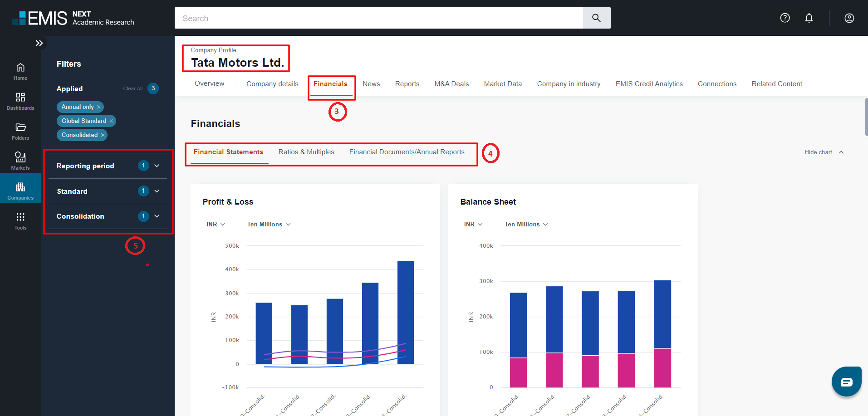868x416 pixels.
Task: Open Tools from the left sidebar
Action: [20, 221]
